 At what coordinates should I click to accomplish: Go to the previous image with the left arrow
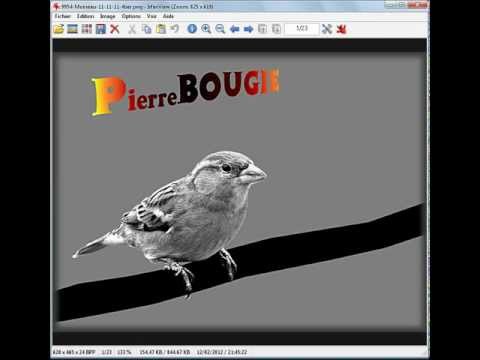click(x=234, y=29)
